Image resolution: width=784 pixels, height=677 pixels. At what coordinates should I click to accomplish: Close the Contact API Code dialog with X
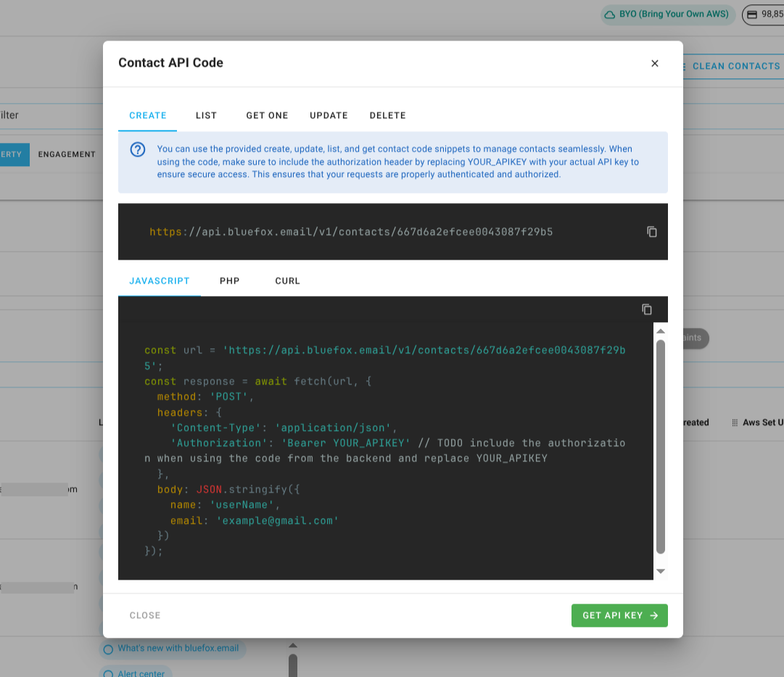pos(654,64)
